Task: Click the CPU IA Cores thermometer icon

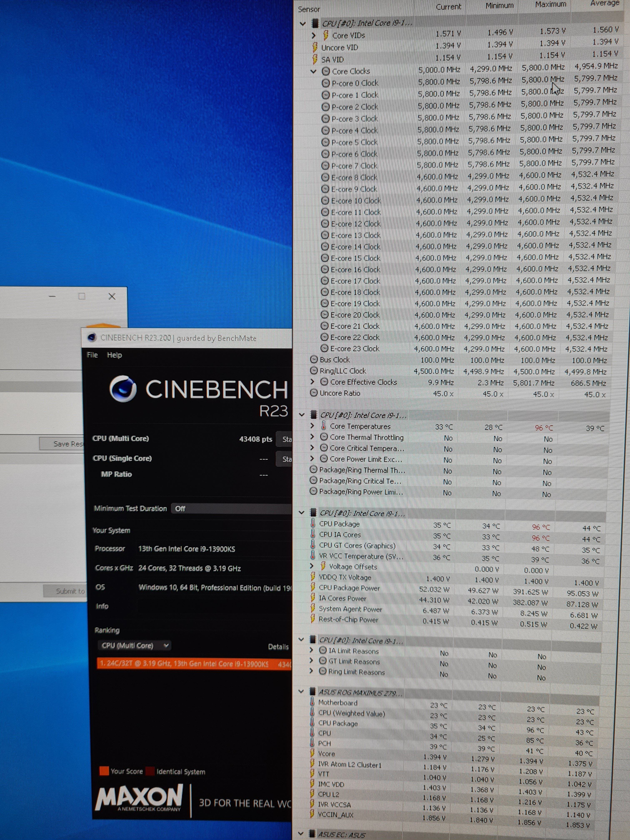Action: [313, 534]
